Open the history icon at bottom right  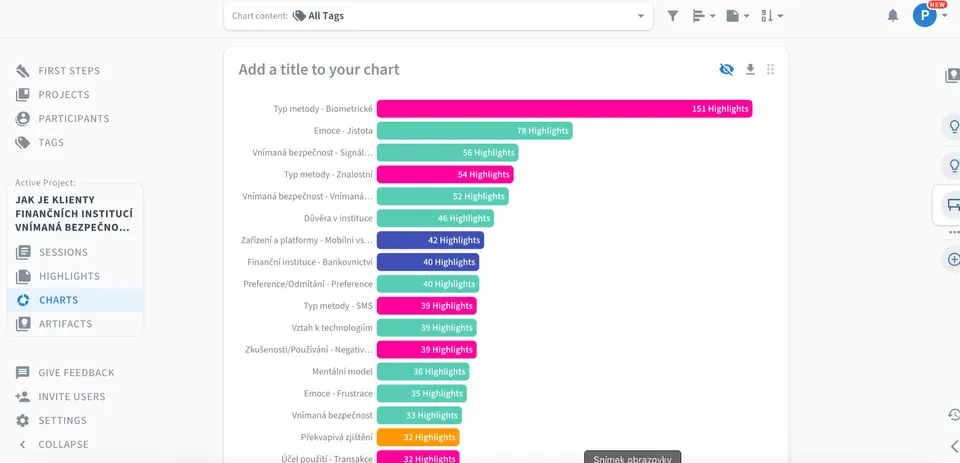tap(954, 415)
